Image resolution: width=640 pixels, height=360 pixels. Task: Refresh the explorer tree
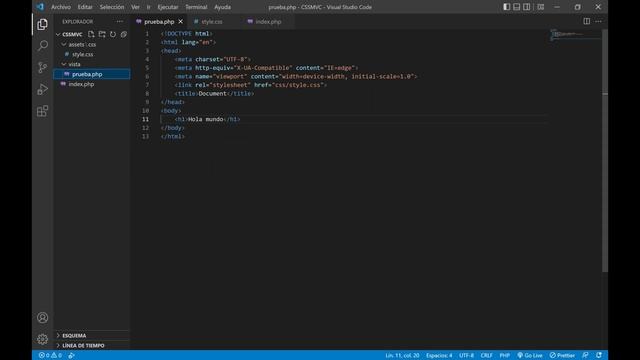pyautogui.click(x=113, y=34)
